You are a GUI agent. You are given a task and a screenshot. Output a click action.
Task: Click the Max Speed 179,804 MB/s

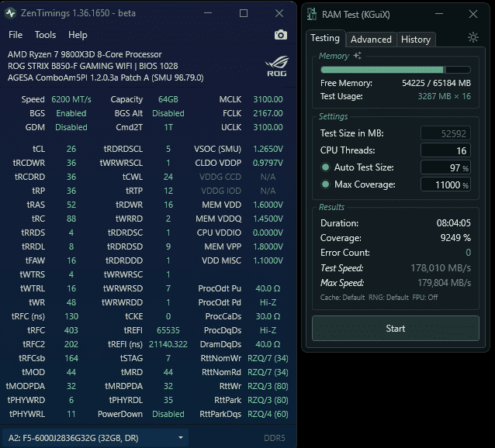pos(444,283)
